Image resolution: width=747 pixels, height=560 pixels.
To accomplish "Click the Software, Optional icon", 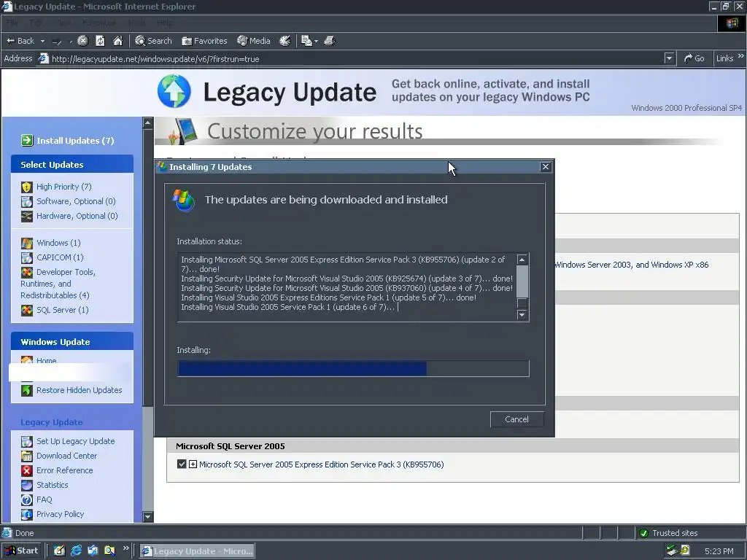I will click(27, 201).
